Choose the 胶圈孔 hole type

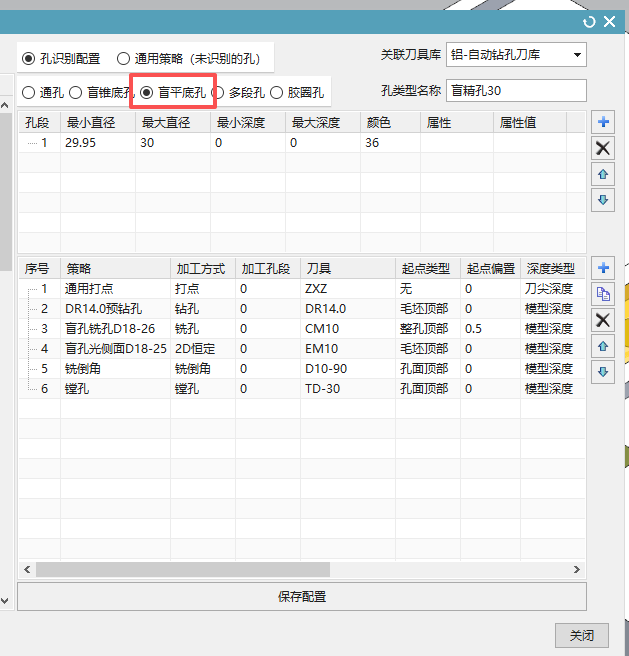click(297, 92)
